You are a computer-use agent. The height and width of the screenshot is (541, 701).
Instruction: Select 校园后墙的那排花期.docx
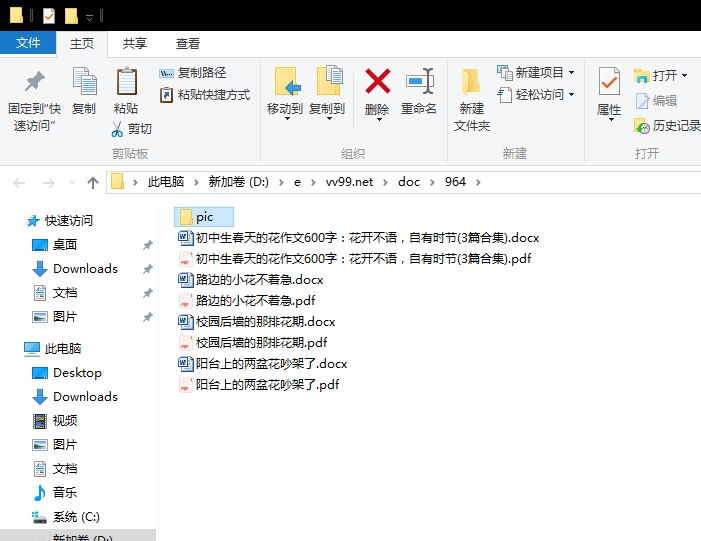(257, 321)
